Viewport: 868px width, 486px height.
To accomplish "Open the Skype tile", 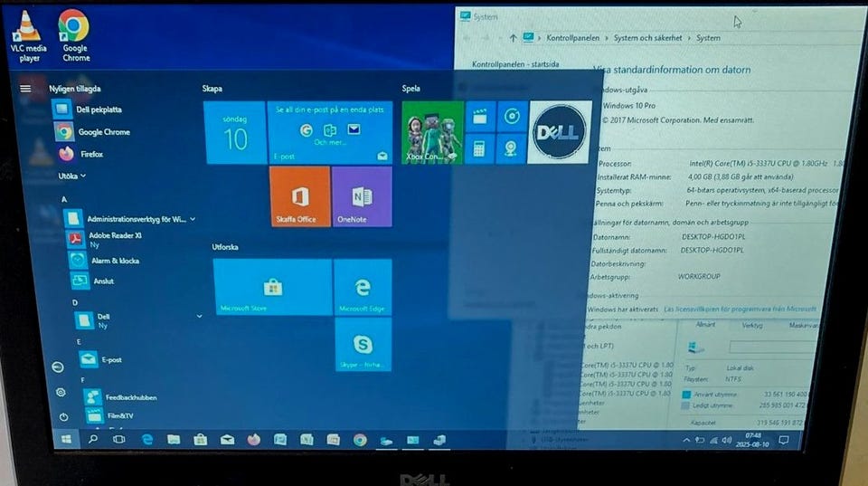I will tap(363, 345).
